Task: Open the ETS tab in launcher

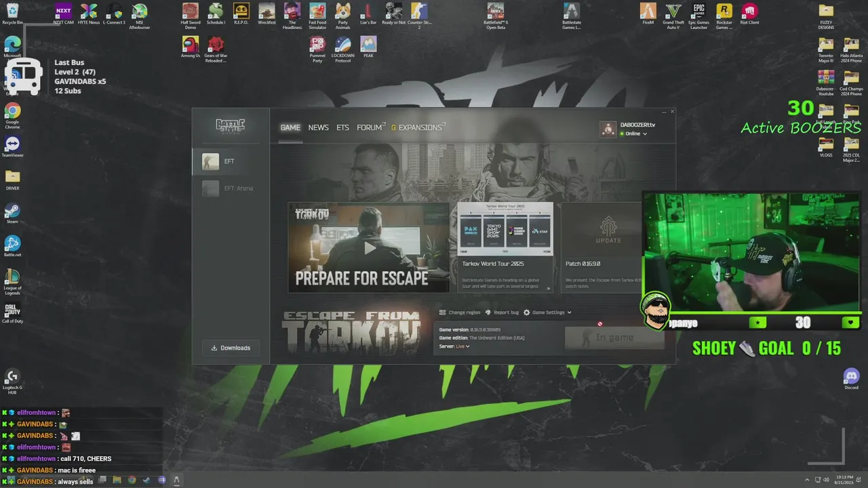Action: (x=342, y=127)
